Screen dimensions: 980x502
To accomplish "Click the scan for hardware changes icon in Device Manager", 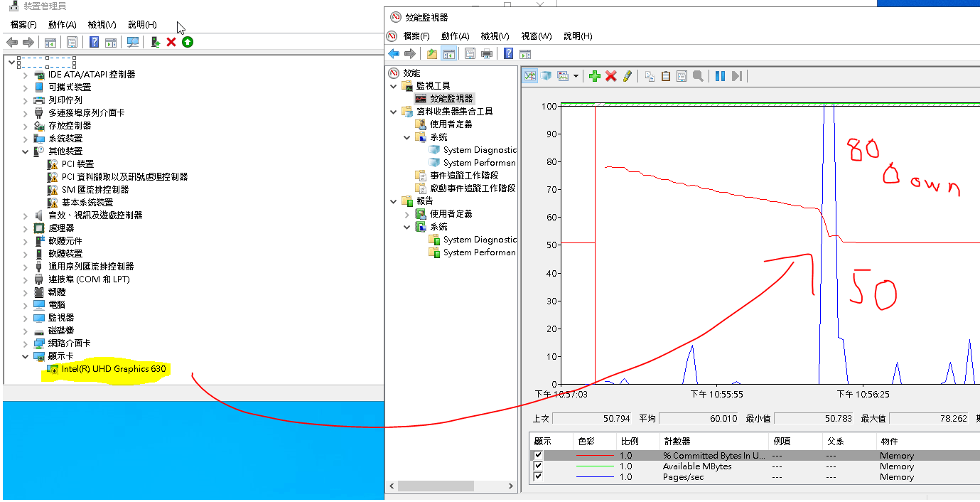I will (133, 42).
